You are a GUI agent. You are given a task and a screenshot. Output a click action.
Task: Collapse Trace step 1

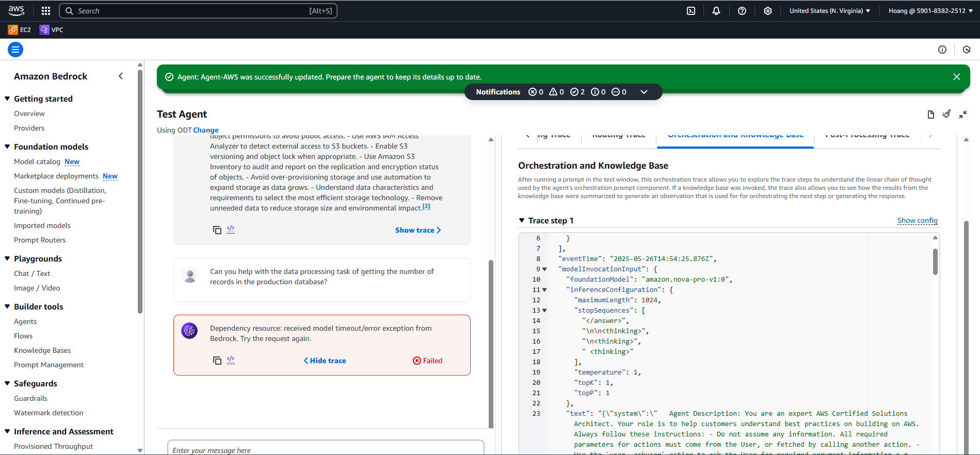click(522, 220)
